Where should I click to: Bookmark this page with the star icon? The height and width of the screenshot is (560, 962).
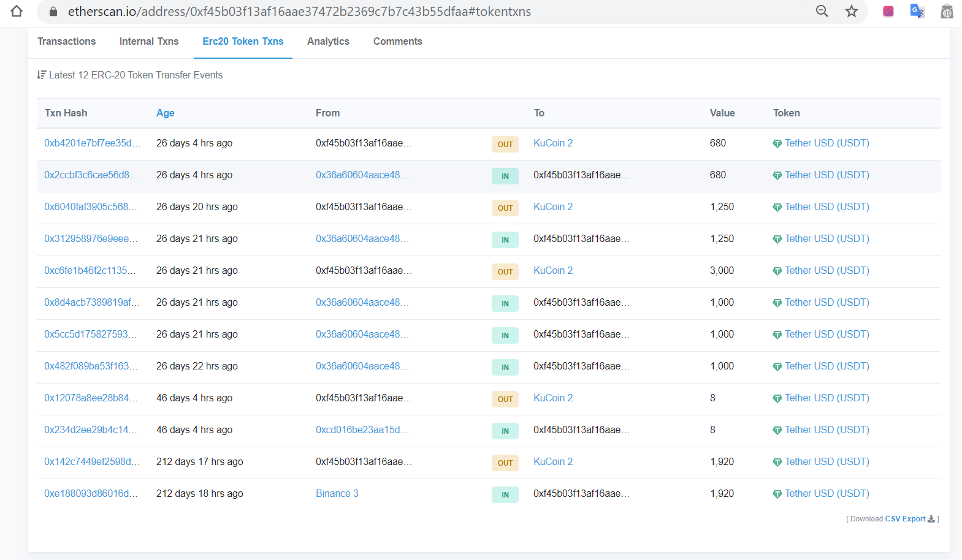(852, 11)
